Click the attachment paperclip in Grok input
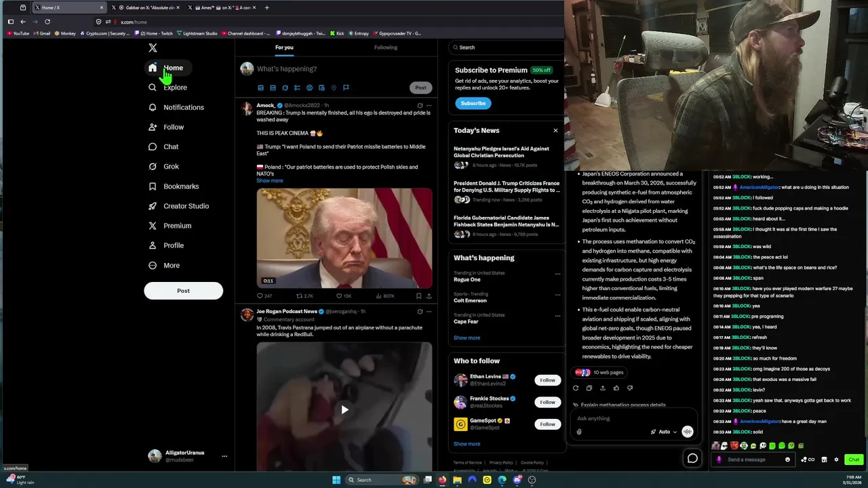 (x=579, y=432)
